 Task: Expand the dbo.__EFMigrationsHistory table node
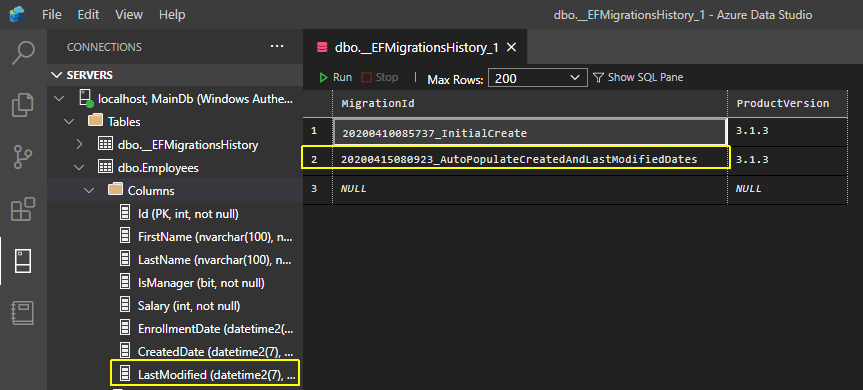(x=79, y=145)
